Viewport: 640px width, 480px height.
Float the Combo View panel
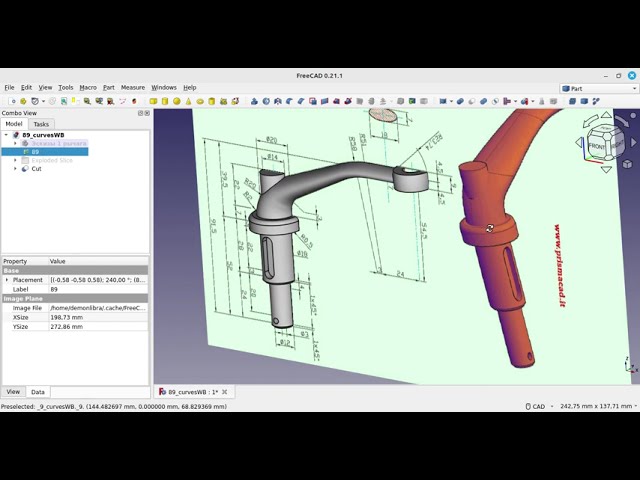[140, 113]
